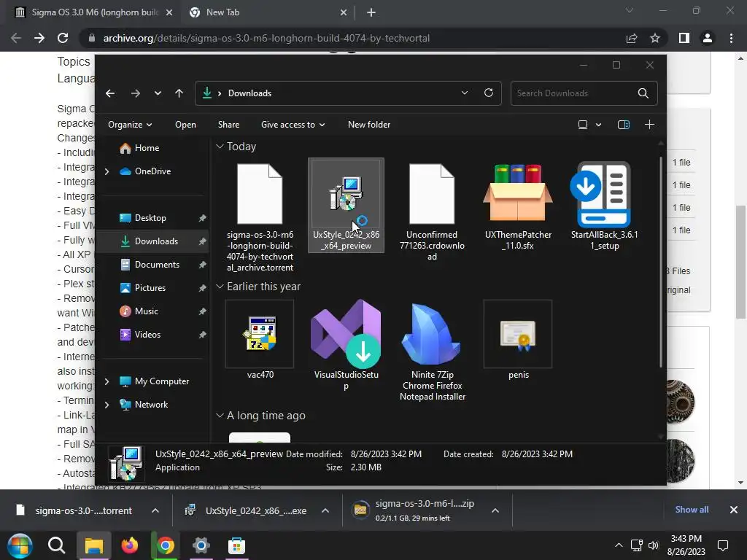Image resolution: width=747 pixels, height=560 pixels.
Task: Go back in File Explorer navigation
Action: (x=110, y=93)
